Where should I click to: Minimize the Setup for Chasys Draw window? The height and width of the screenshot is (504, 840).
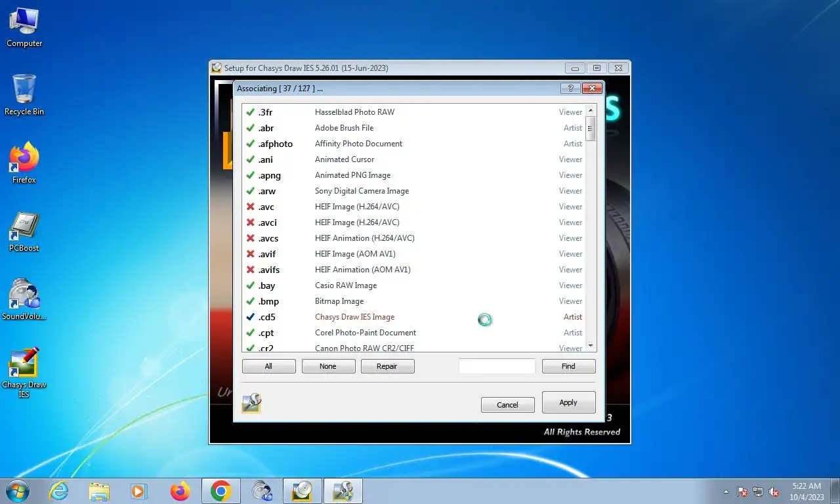point(575,68)
